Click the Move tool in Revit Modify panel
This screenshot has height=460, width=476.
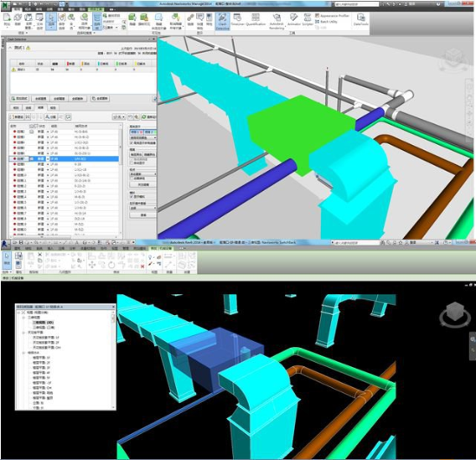(x=92, y=265)
